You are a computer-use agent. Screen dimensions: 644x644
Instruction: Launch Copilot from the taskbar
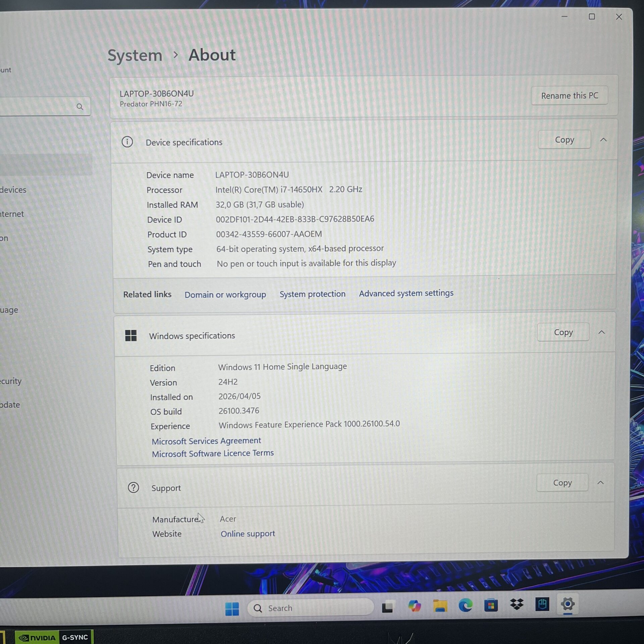tap(415, 606)
